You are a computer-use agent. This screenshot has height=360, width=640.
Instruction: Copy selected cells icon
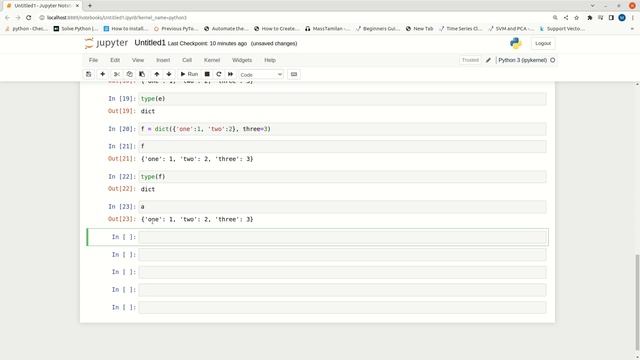[129, 74]
